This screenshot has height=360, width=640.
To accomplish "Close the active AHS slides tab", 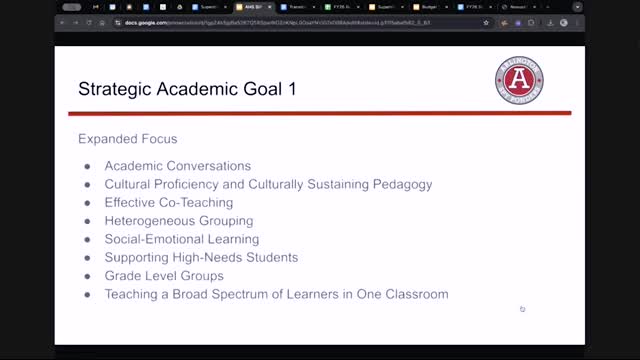I will click(269, 7).
